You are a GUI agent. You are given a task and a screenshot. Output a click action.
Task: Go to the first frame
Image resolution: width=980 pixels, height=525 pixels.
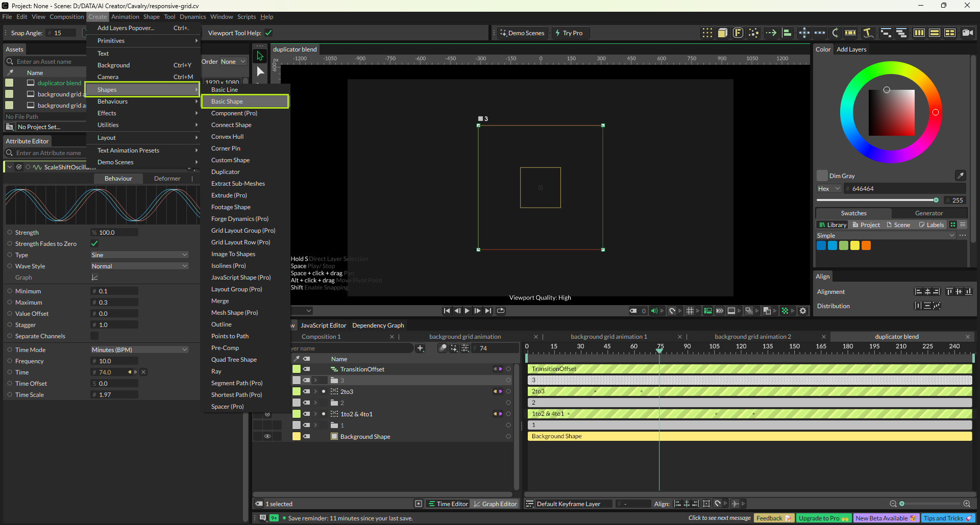tap(447, 311)
